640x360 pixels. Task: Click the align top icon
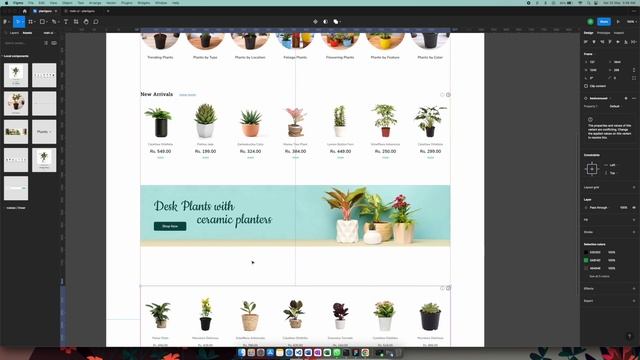click(x=610, y=42)
